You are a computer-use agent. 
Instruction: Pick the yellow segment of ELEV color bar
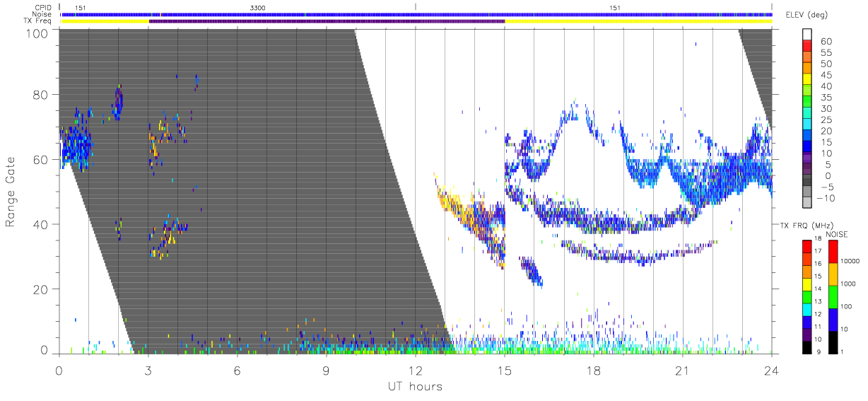807,79
